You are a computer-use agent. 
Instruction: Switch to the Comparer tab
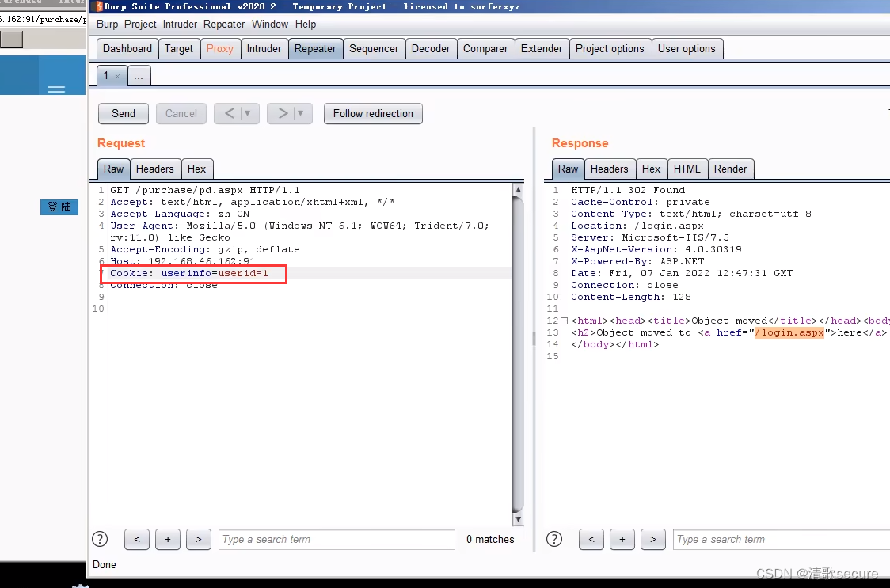(x=485, y=49)
